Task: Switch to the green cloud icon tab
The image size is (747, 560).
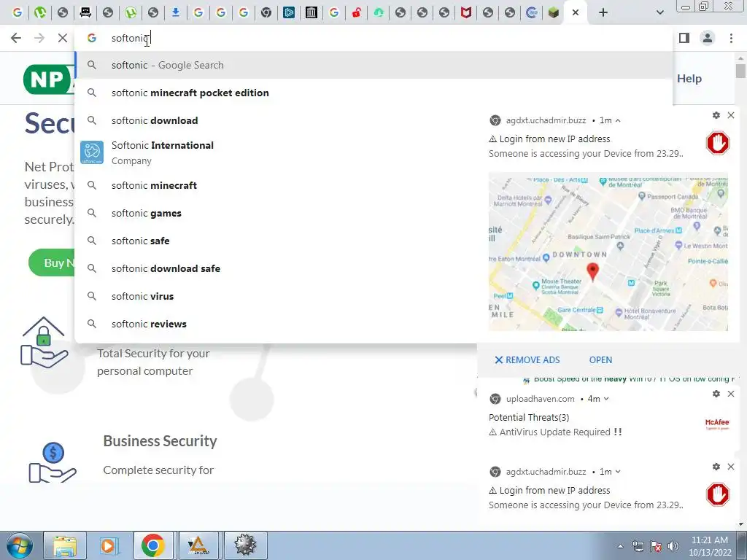Action: click(x=379, y=13)
